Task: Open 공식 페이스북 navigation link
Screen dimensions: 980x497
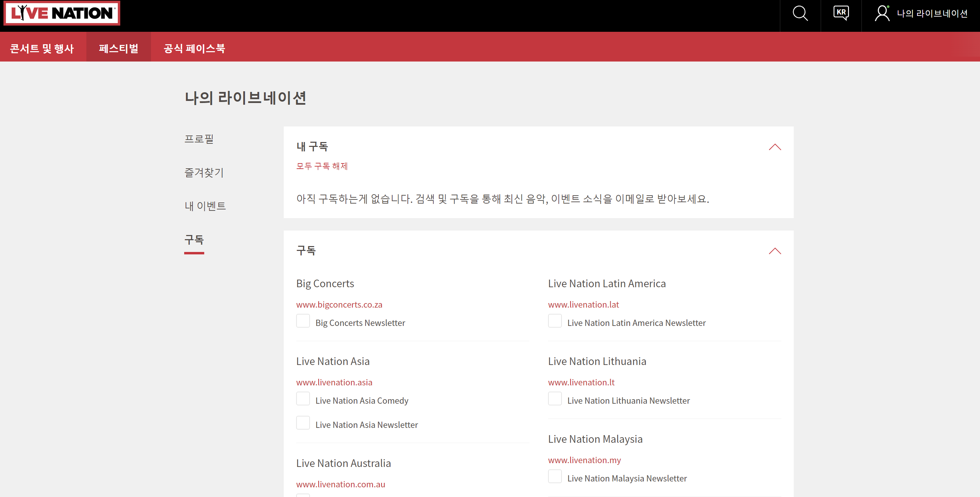Action: (x=194, y=48)
